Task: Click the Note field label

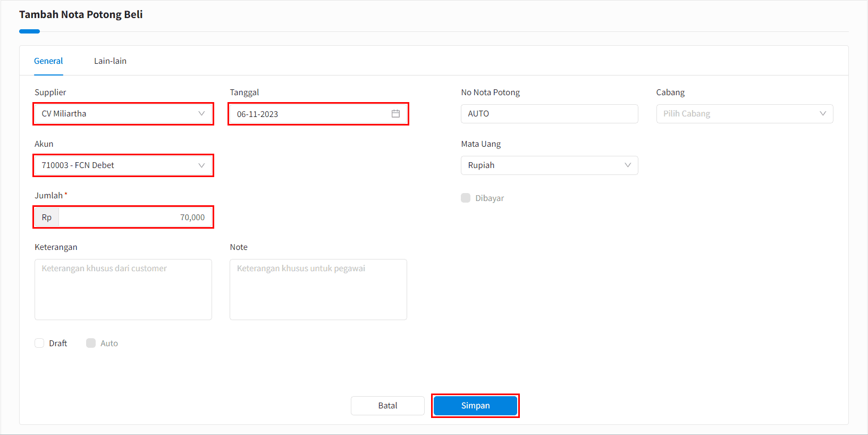Action: tap(239, 247)
